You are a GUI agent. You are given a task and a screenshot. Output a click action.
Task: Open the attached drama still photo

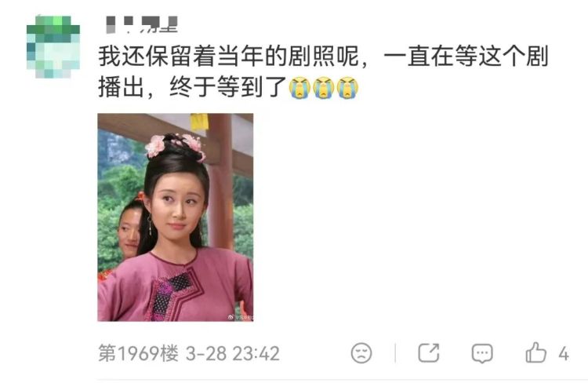(176, 217)
